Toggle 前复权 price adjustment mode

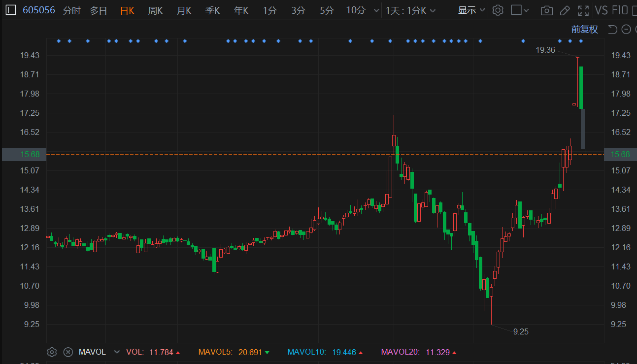tap(584, 30)
